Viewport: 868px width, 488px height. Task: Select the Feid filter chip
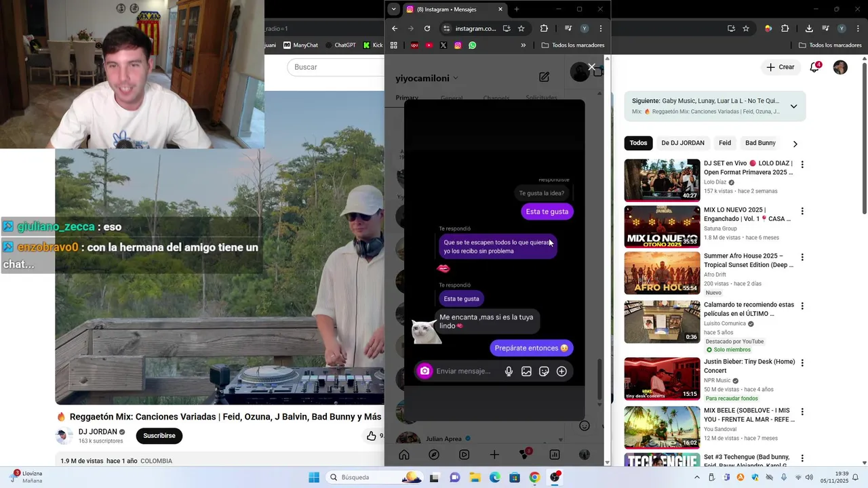(x=725, y=143)
